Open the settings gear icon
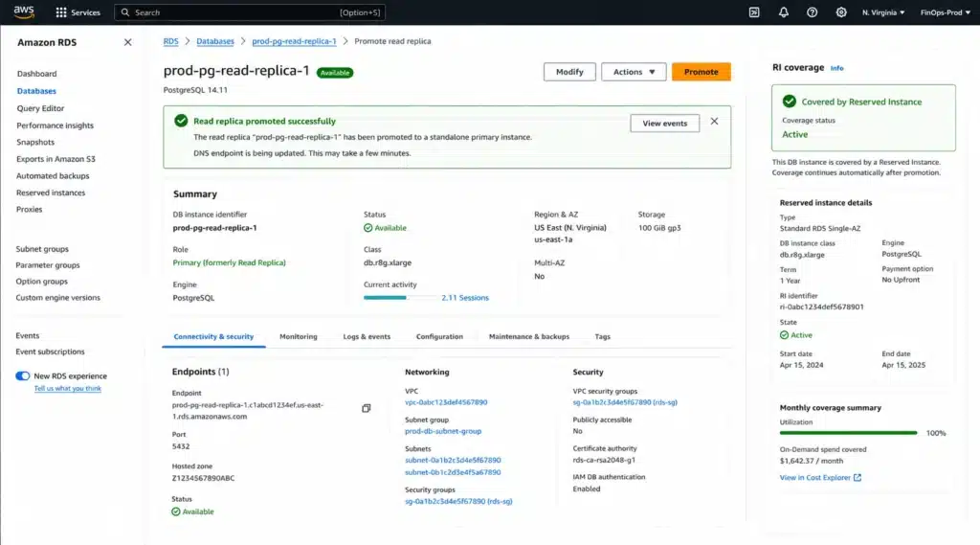Viewport: 980px width, 545px height. pyautogui.click(x=841, y=12)
